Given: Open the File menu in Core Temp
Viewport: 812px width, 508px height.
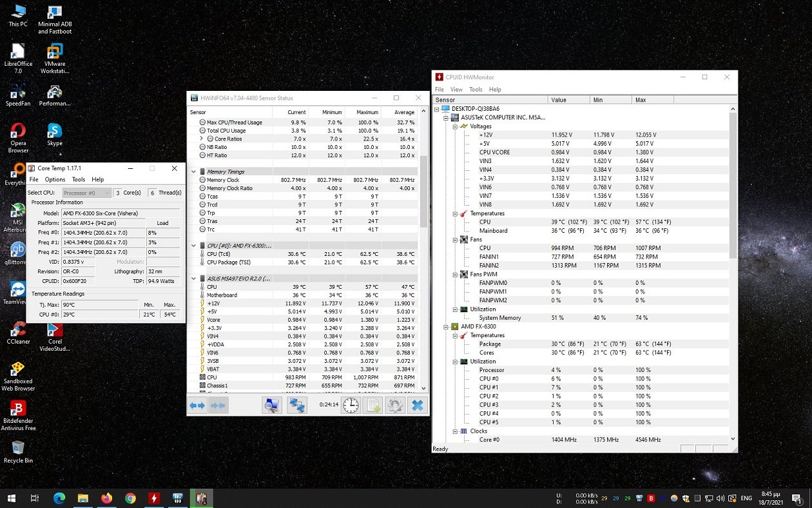Looking at the screenshot, I should (x=34, y=180).
